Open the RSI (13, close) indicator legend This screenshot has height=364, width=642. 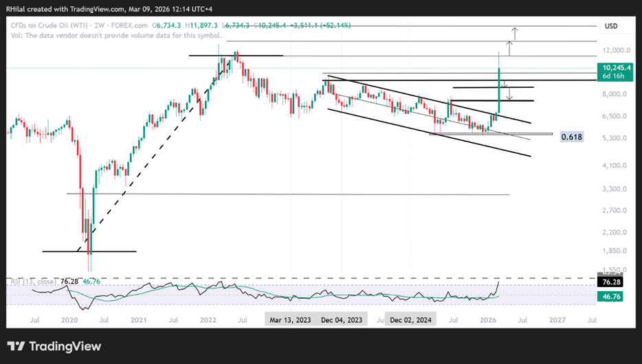pos(32,282)
